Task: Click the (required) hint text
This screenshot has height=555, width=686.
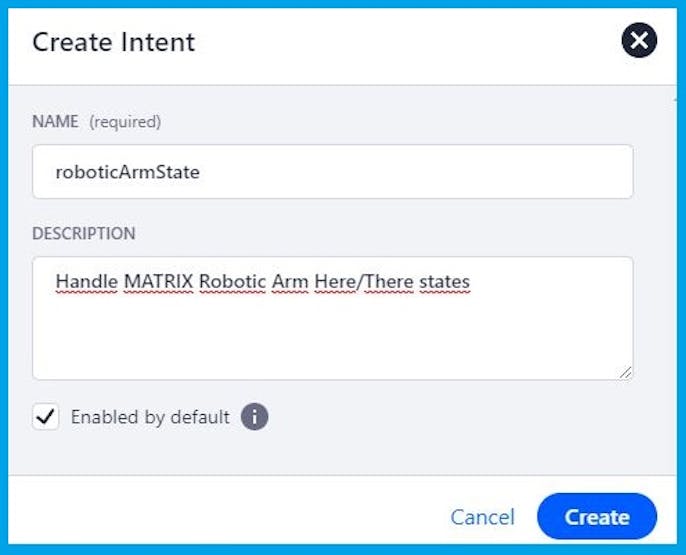Action: tap(125, 122)
